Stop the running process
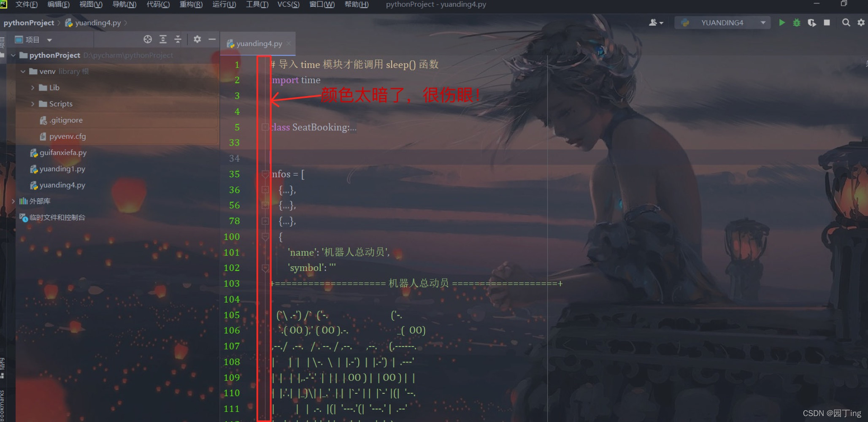868x422 pixels. [827, 23]
